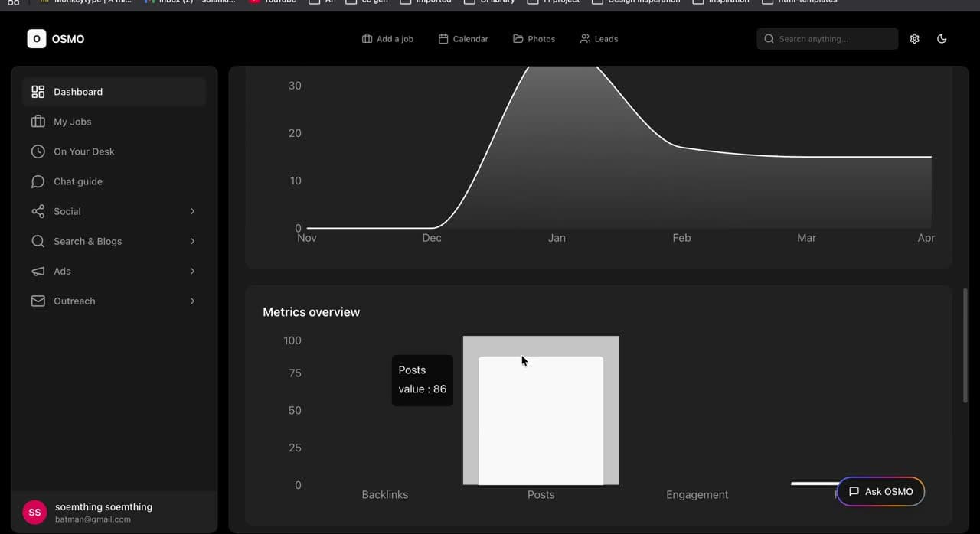This screenshot has height=534, width=980.
Task: Open Chat guide in sidebar
Action: click(x=114, y=181)
